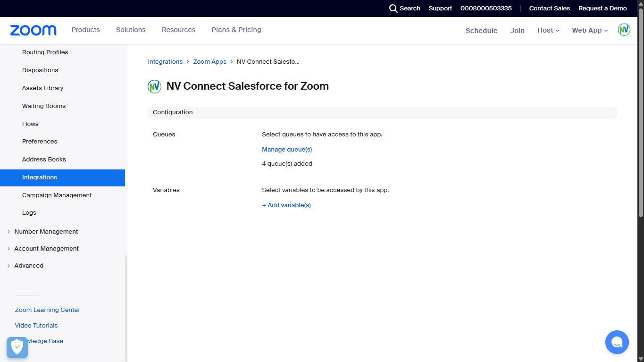Click the Zoom Apps breadcrumb
Viewport: 644px width, 362px height.
[209, 62]
